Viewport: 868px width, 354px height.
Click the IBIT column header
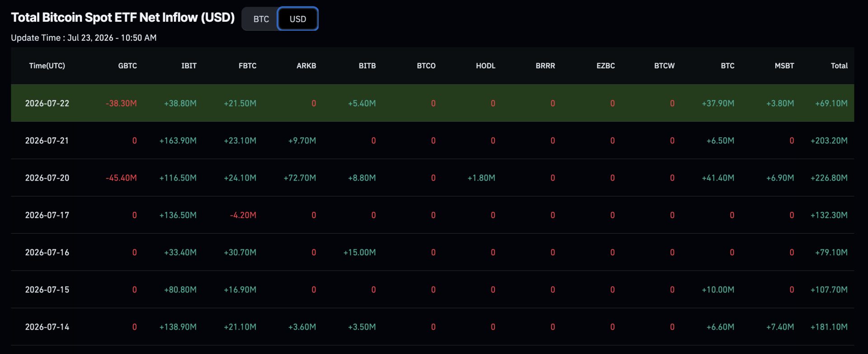point(189,66)
